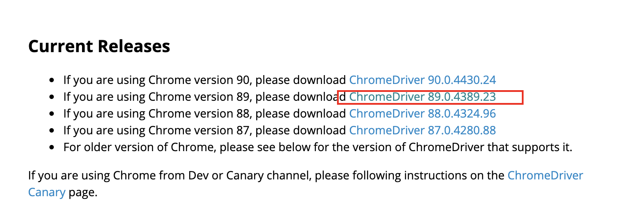This screenshot has height=213, width=644.
Task: Select the ChromeDriver 87.0.4280.88 link
Action: tap(423, 130)
